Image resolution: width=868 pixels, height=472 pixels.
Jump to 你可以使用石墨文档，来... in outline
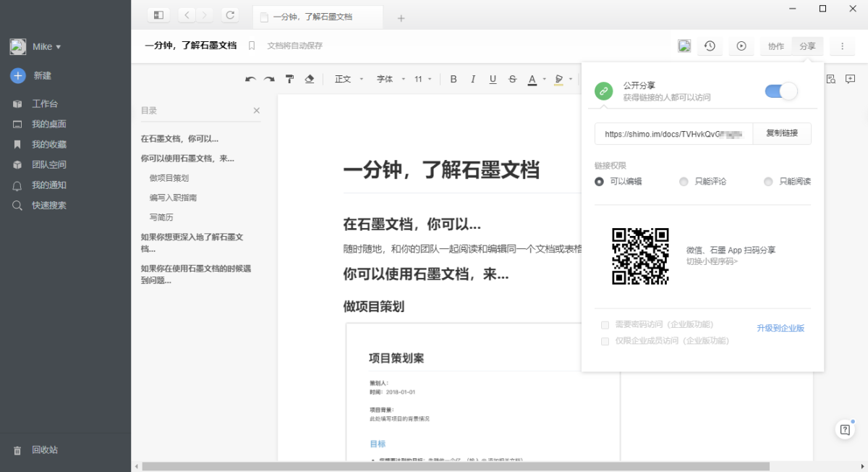[x=187, y=159]
